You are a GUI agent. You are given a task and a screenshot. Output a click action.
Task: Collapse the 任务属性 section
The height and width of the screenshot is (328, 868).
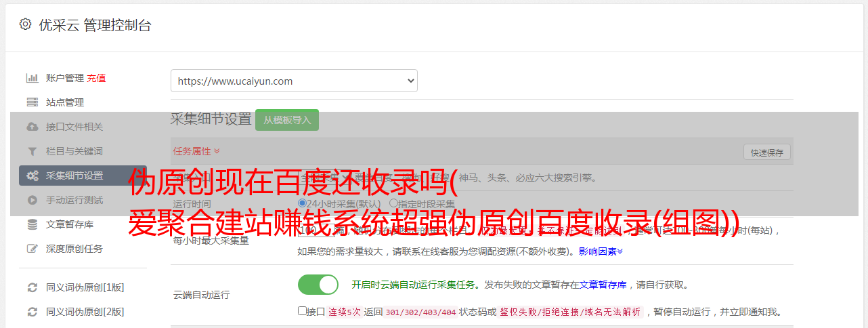point(196,151)
